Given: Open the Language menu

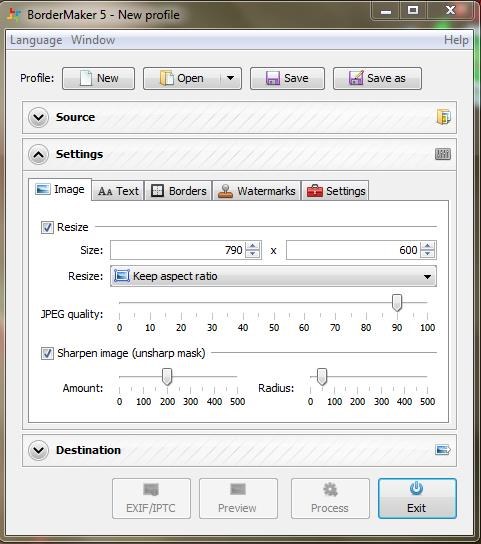Looking at the screenshot, I should coord(36,40).
